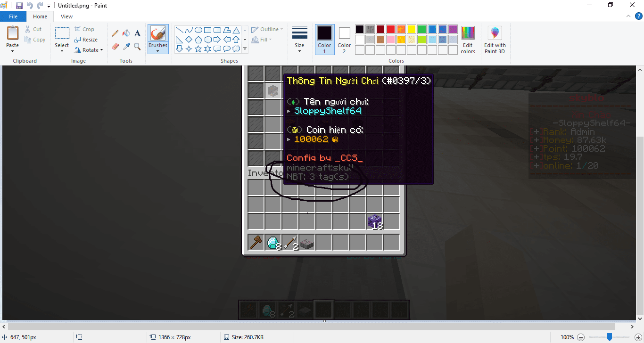
Task: Choose the Brushes tool
Action: pyautogui.click(x=158, y=33)
